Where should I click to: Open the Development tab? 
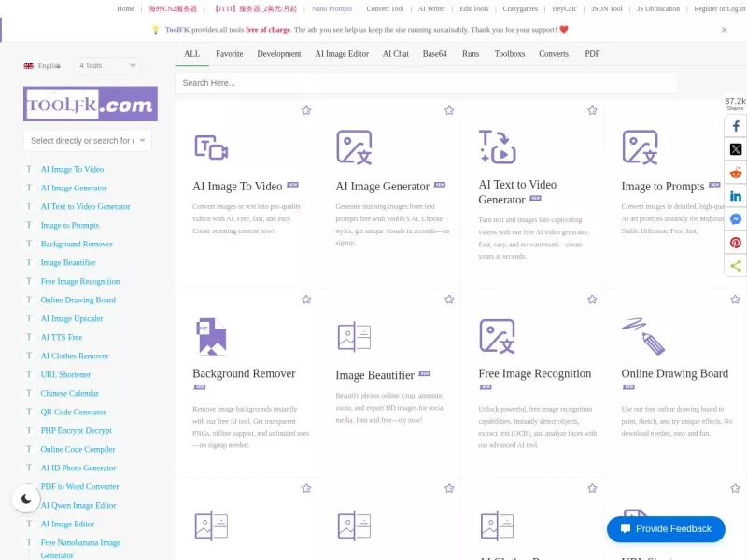point(279,54)
